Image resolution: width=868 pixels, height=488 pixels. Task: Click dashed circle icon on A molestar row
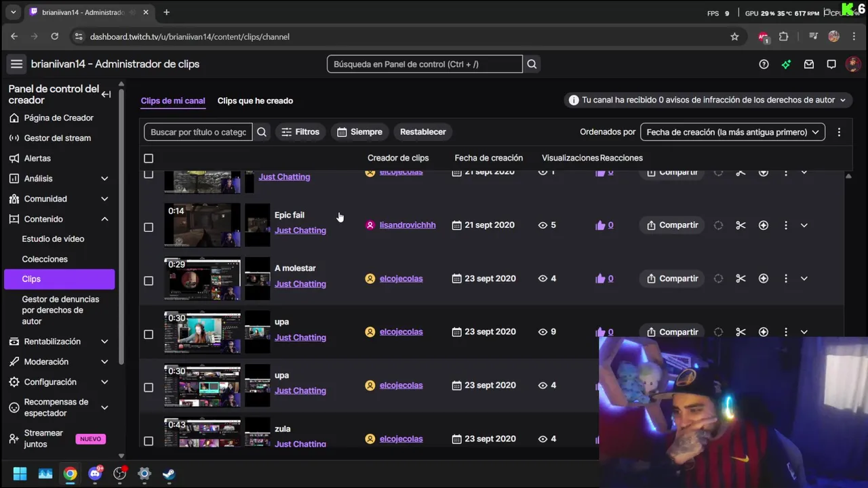(x=718, y=279)
